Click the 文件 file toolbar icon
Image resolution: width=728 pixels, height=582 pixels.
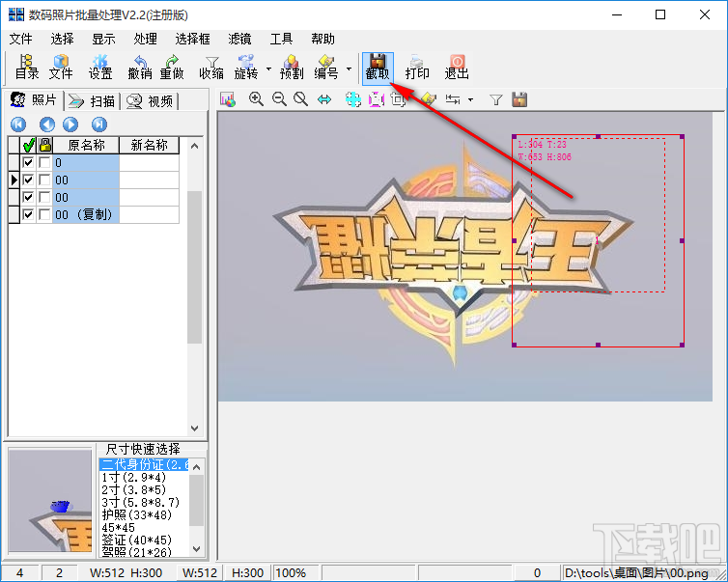[x=61, y=68]
